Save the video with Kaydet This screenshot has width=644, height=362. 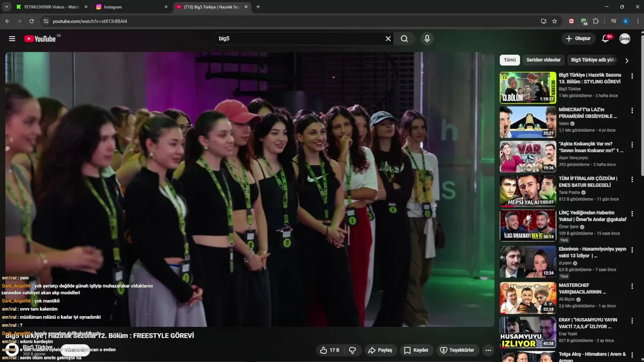(x=417, y=350)
